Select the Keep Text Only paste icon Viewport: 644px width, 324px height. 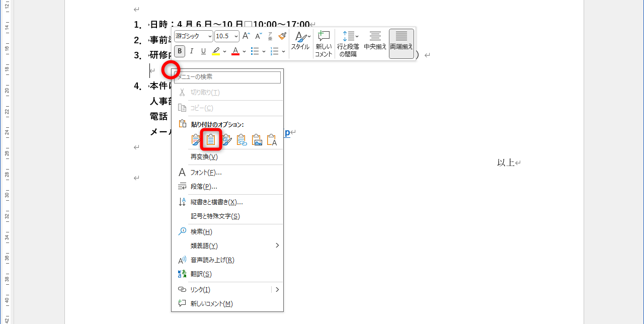tap(272, 140)
